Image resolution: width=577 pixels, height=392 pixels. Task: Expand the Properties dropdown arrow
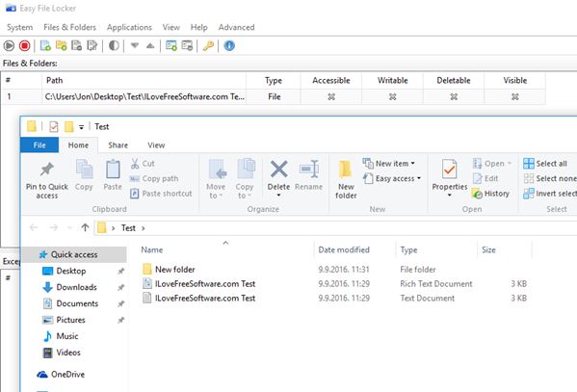(449, 196)
